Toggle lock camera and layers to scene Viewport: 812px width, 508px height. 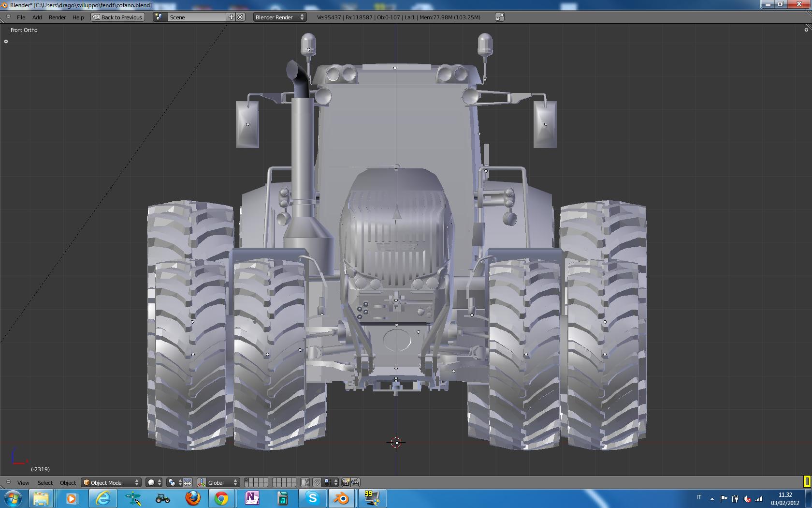[x=305, y=482]
